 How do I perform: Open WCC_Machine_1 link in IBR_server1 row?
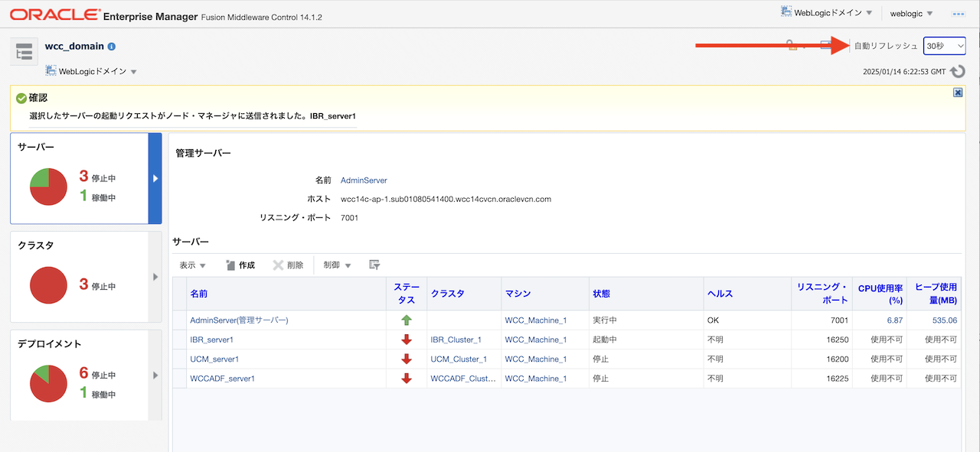tap(536, 340)
